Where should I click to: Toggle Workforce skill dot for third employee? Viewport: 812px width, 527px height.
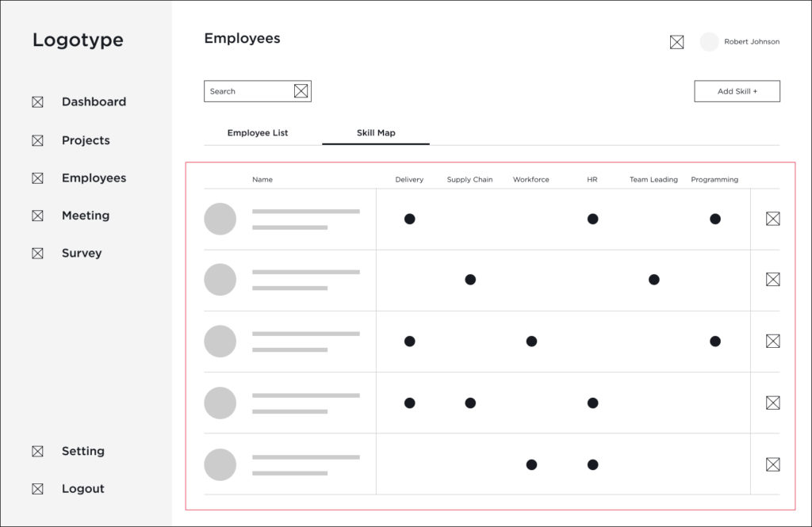pyautogui.click(x=531, y=342)
